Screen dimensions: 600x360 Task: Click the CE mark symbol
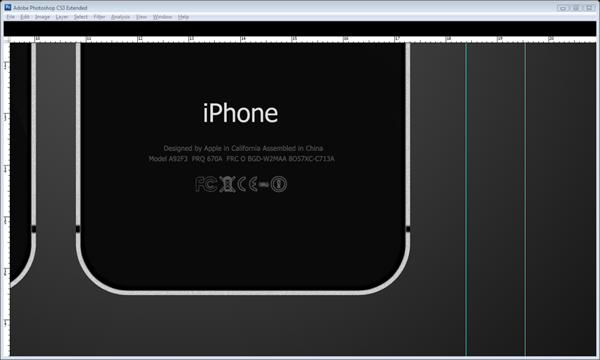[x=247, y=184]
